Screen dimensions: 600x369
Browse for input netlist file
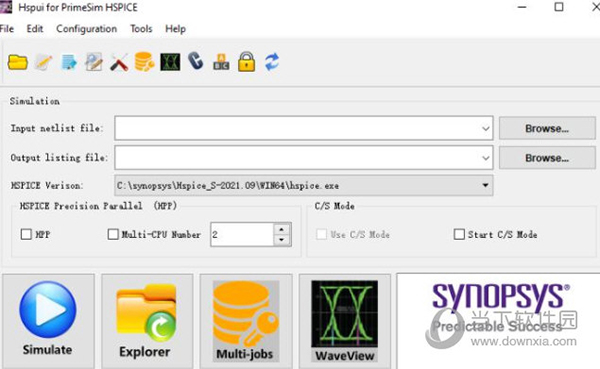547,128
